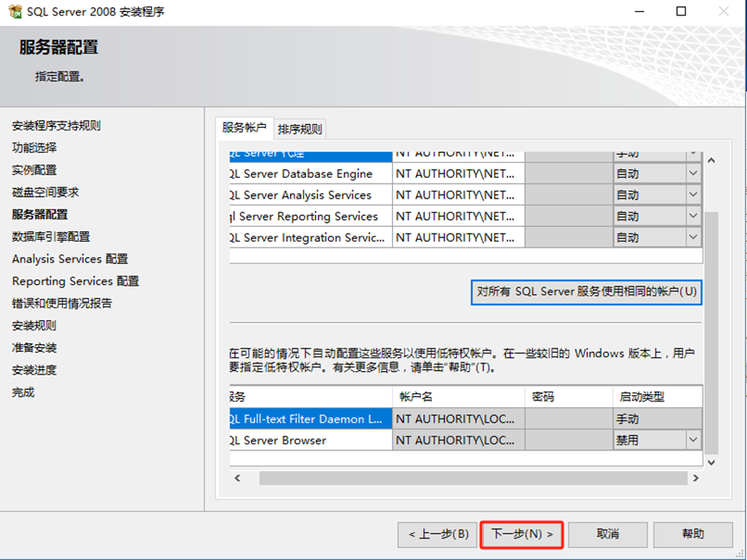The height and width of the screenshot is (560, 747).
Task: Maximize the SQL Server 2008 setup window
Action: pyautogui.click(x=681, y=11)
